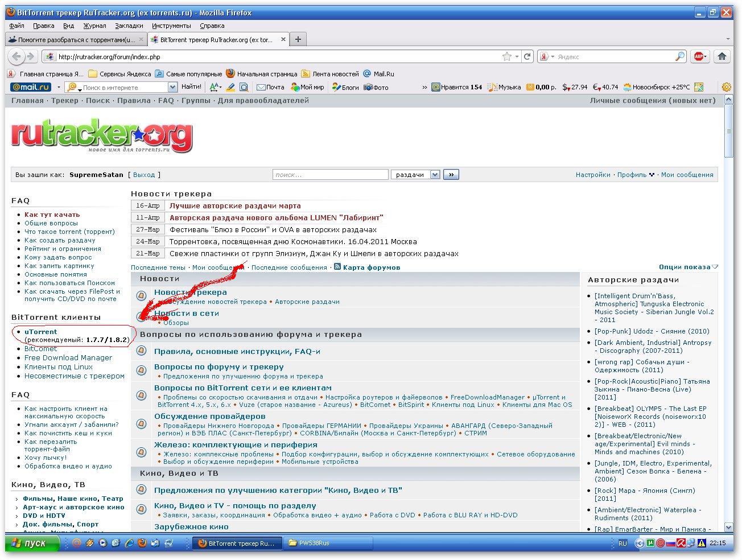
Task: Open the Инструменты menu
Action: point(171,26)
